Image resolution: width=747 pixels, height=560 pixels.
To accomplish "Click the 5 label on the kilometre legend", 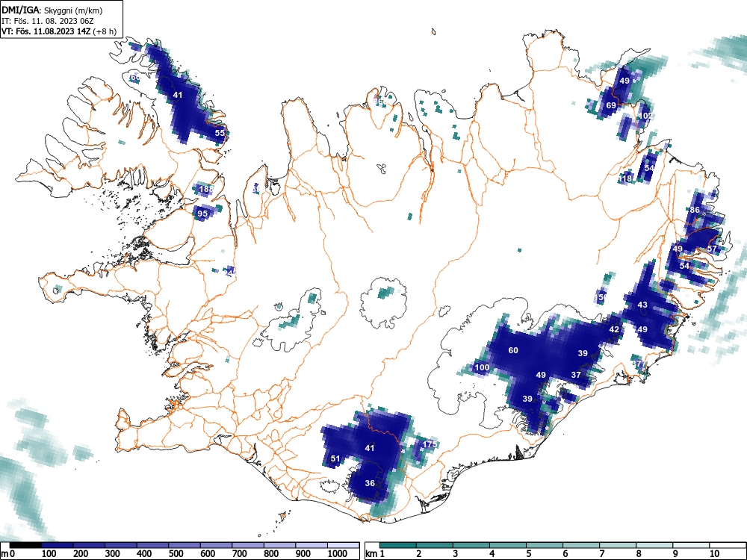I will (528, 553).
